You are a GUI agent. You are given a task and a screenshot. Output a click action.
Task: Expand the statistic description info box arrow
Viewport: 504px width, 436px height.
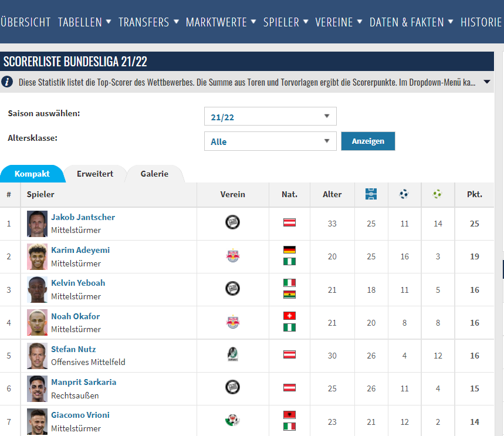(x=486, y=82)
